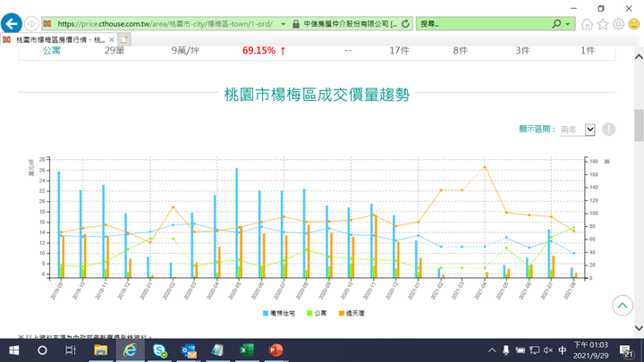Screen dimensions: 644x362
Task: Open the address bar autocomplete dropdown arrow
Action: point(283,24)
